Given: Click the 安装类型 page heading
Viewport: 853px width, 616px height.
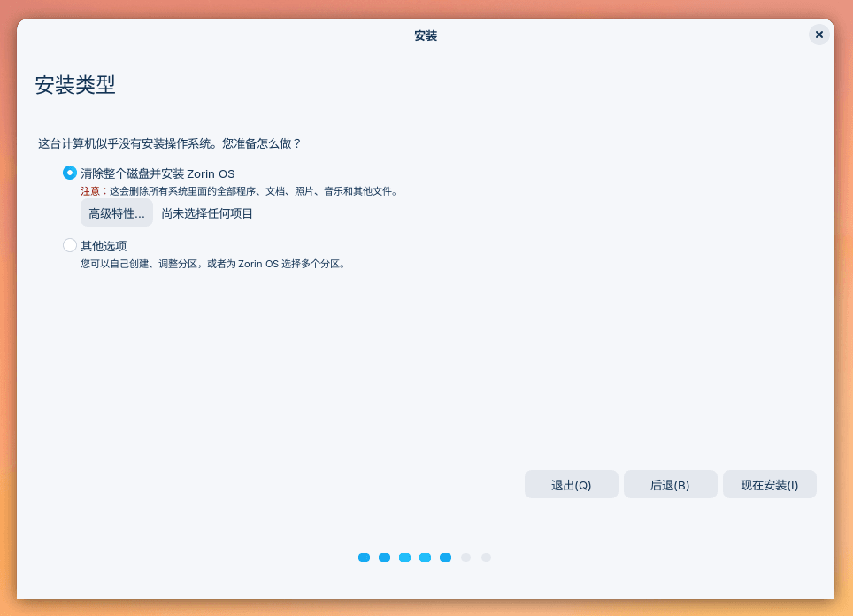Looking at the screenshot, I should [74, 86].
